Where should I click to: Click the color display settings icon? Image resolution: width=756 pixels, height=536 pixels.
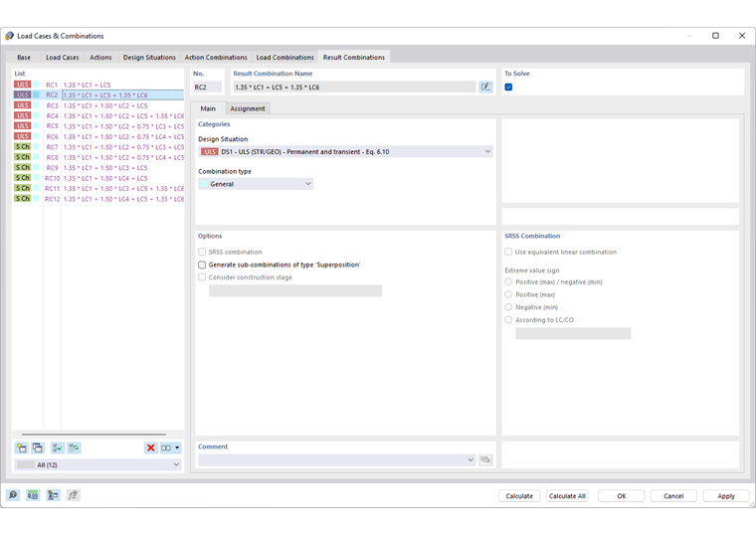click(53, 495)
